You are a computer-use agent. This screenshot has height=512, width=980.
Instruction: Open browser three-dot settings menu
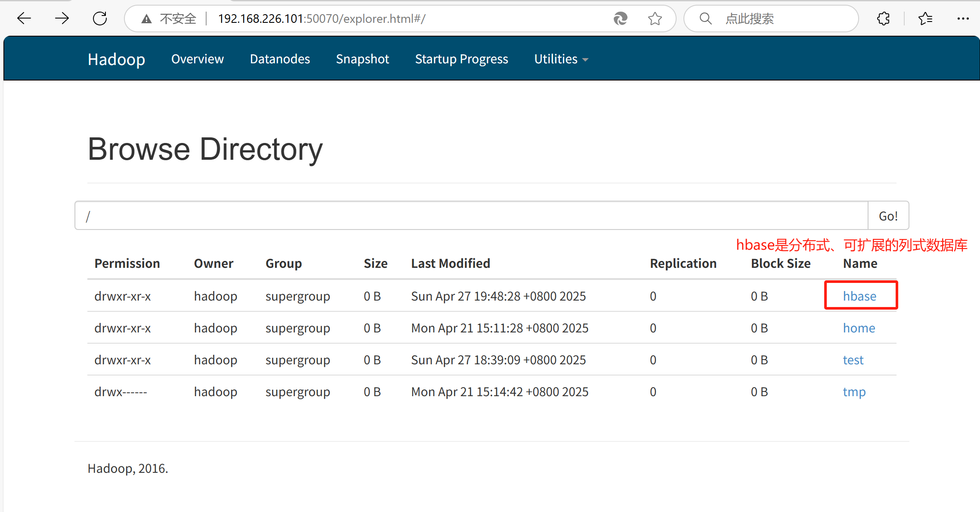963,19
